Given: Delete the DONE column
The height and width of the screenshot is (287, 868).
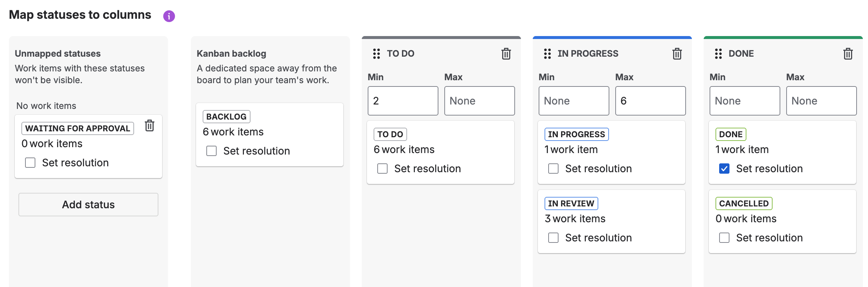Looking at the screenshot, I should pyautogui.click(x=848, y=54).
